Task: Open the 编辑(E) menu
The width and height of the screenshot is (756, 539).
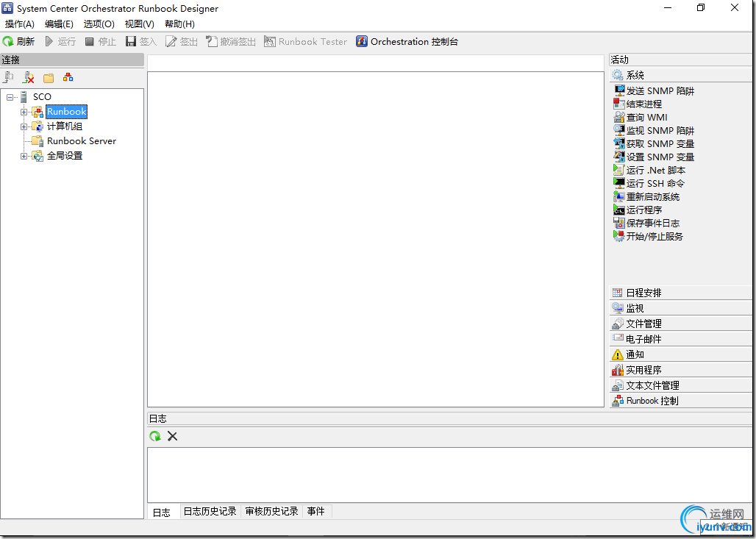Action: (x=59, y=24)
